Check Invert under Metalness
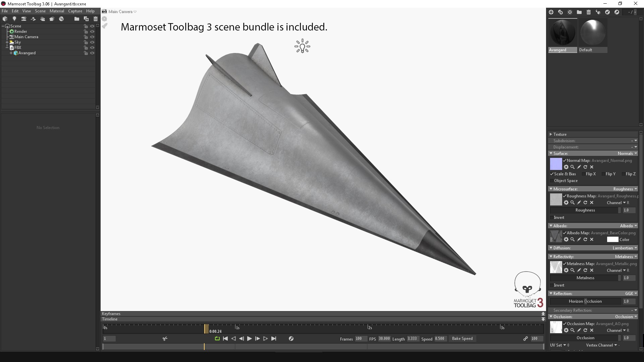 [552, 285]
